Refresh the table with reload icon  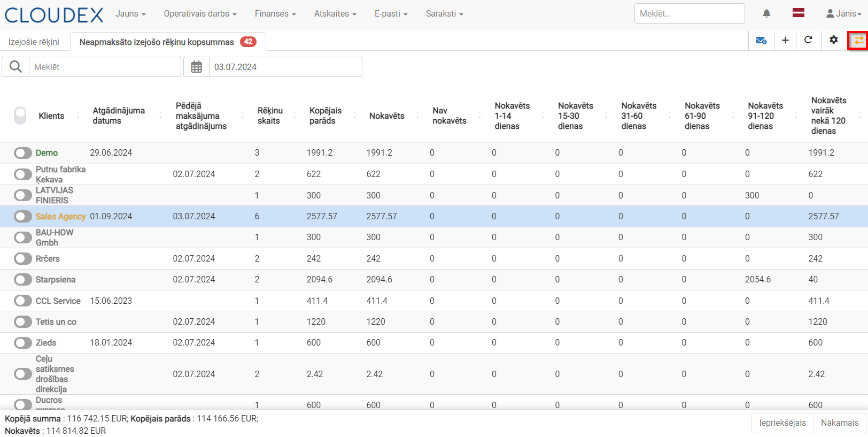tap(808, 40)
